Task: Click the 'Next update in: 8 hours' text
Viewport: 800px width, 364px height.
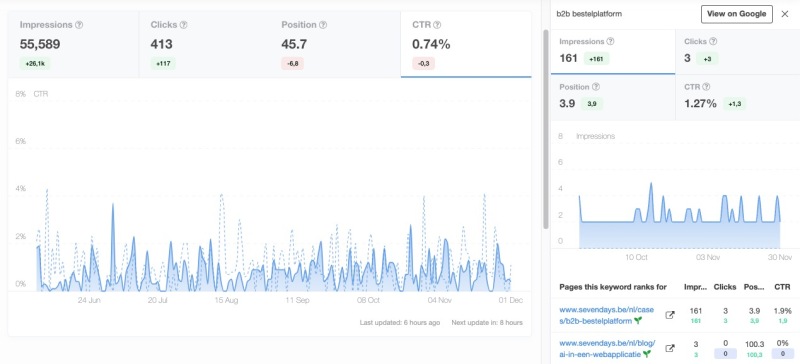Action: coord(487,323)
